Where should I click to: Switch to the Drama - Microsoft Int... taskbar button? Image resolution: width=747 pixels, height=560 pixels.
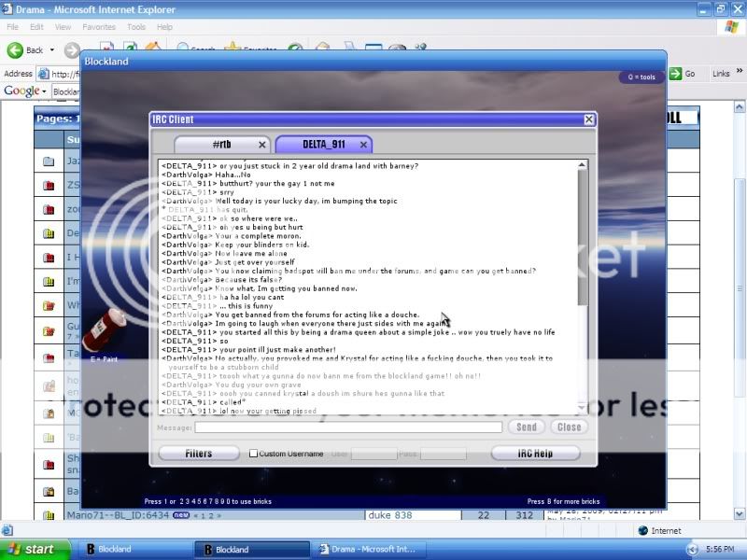367,550
